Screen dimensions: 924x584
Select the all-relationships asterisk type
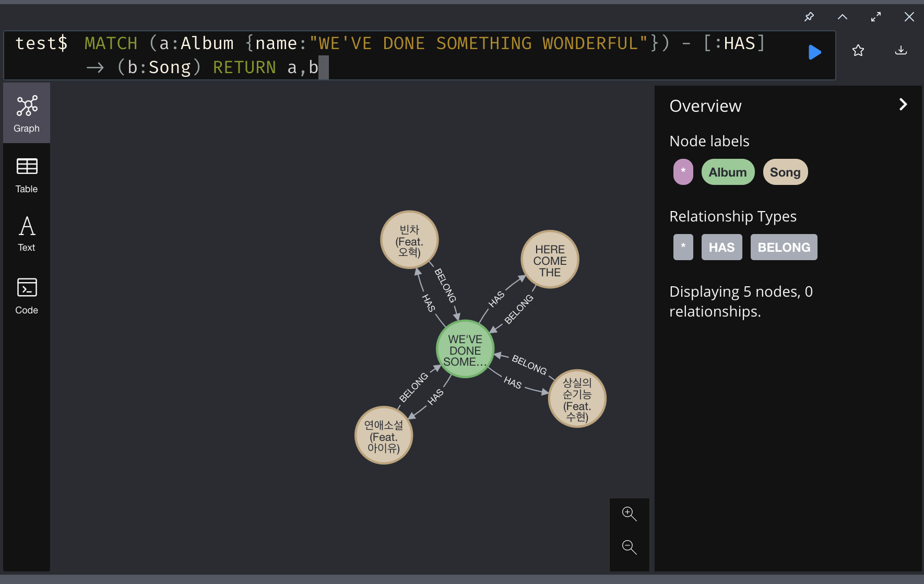coord(683,247)
